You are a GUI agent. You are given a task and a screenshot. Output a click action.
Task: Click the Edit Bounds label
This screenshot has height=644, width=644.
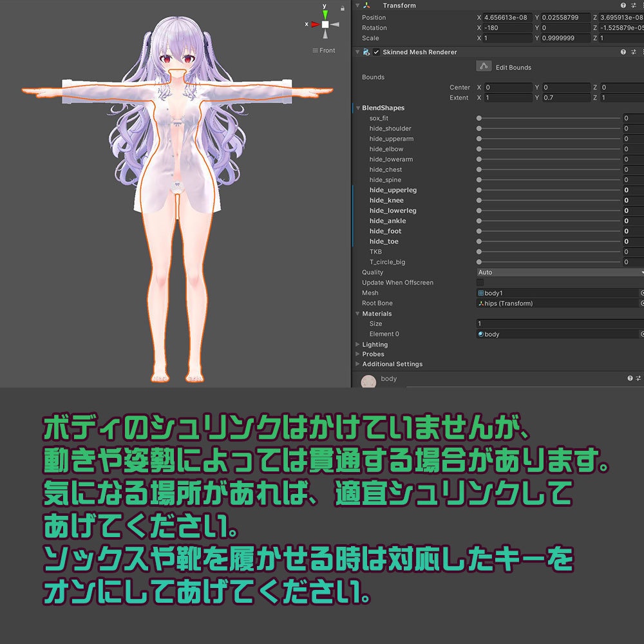[513, 68]
